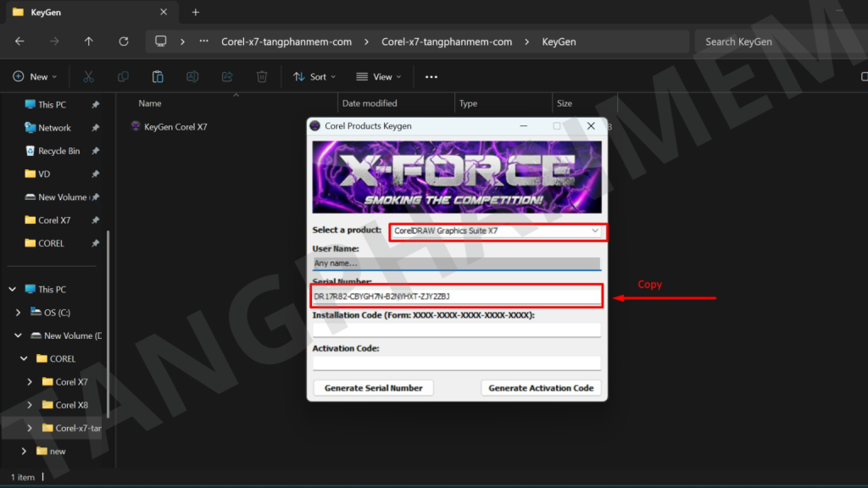Open a new tab with the plus icon
This screenshot has height=488, width=868.
tap(196, 13)
